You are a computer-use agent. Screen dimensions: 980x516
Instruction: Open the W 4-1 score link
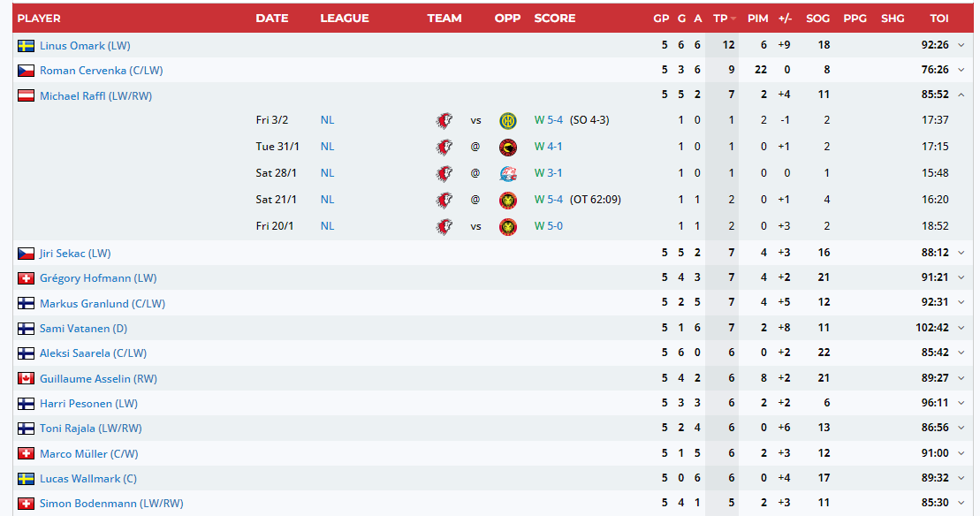[x=548, y=147]
